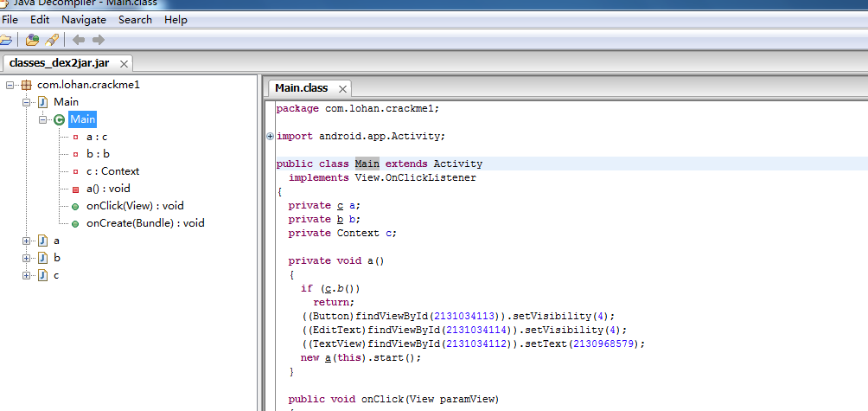Click the Open File folder icon
868x411 pixels.
(4, 40)
